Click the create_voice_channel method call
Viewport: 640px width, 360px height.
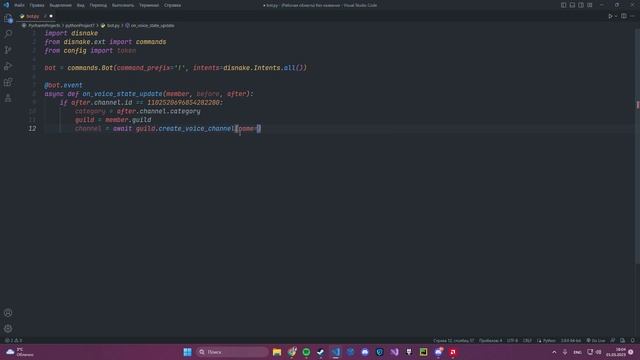click(196, 129)
